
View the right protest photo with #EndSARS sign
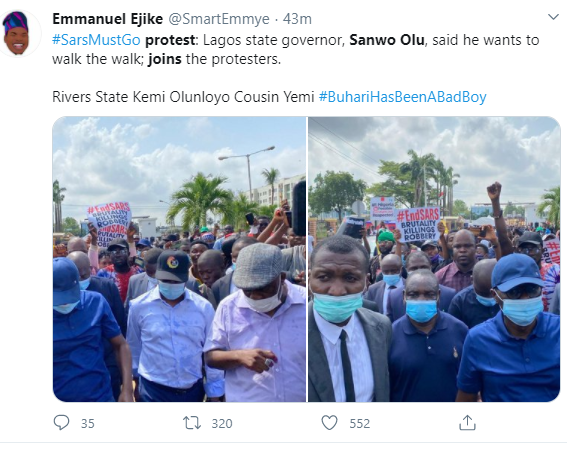[434, 259]
